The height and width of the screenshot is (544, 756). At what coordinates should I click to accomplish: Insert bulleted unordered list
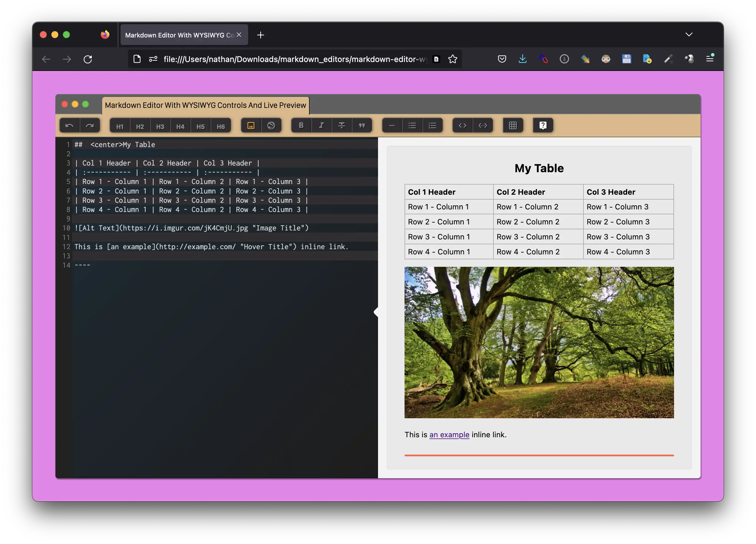coord(412,125)
